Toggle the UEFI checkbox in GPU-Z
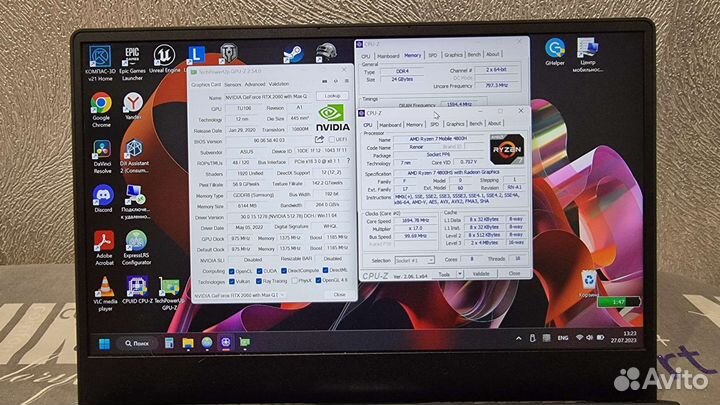 pyautogui.click(x=332, y=139)
